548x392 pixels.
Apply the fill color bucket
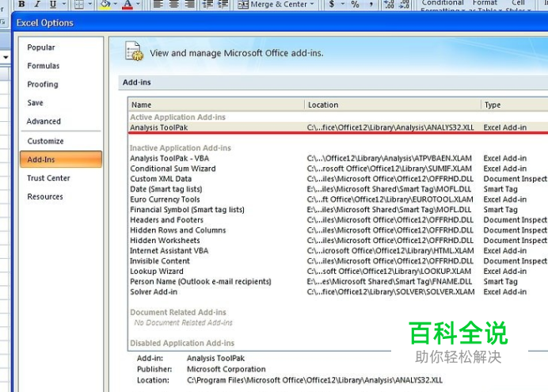tap(105, 4)
